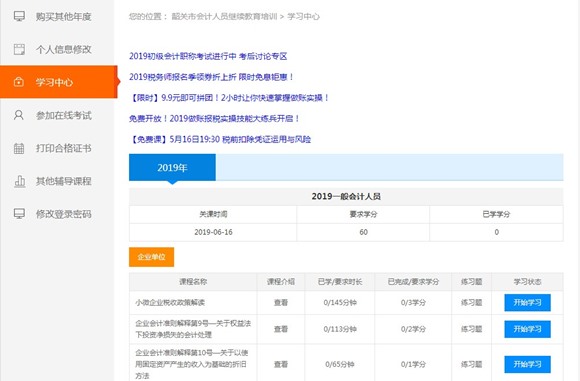Click course name 小微企业税收政策解读

[170, 303]
